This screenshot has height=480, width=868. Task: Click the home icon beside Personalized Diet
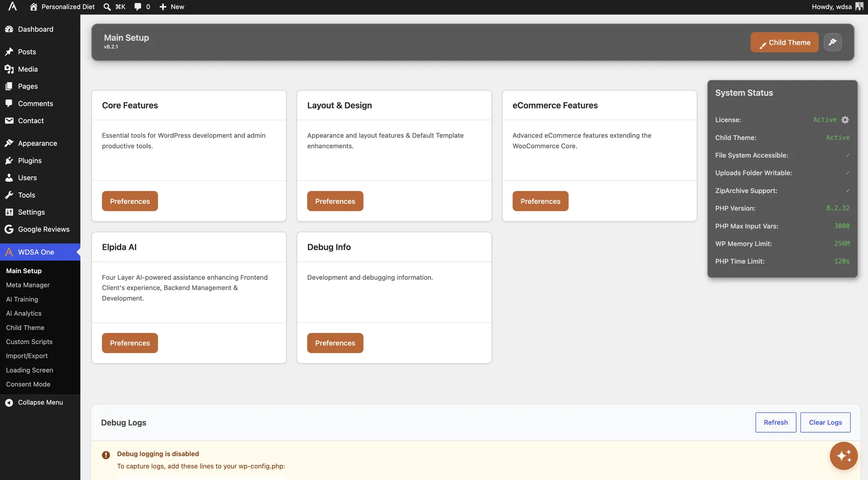point(33,7)
